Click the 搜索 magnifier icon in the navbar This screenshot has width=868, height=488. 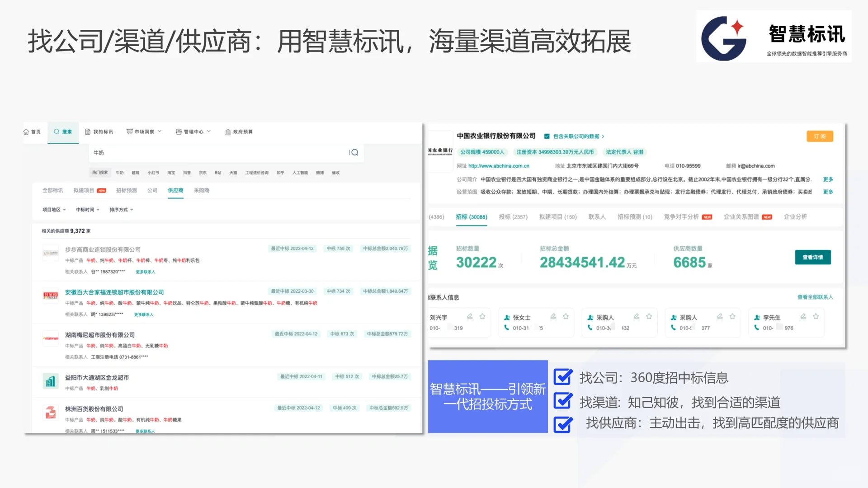56,131
